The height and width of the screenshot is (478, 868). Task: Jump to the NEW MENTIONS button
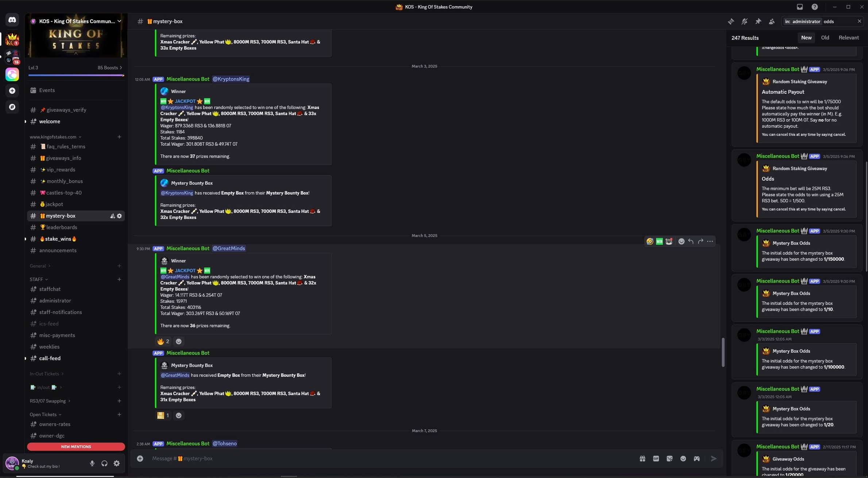76,447
